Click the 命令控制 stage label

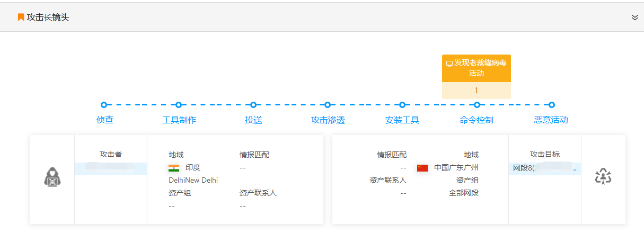click(477, 120)
